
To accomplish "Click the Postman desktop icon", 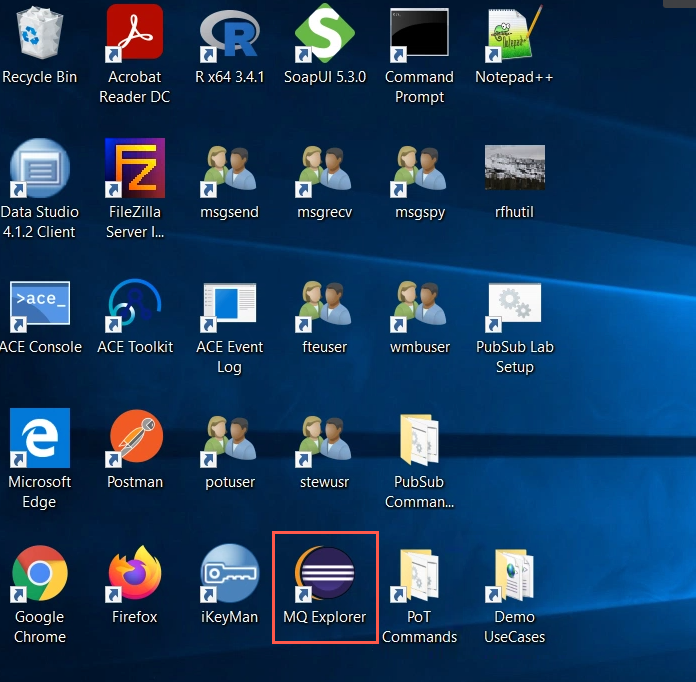I will [134, 438].
